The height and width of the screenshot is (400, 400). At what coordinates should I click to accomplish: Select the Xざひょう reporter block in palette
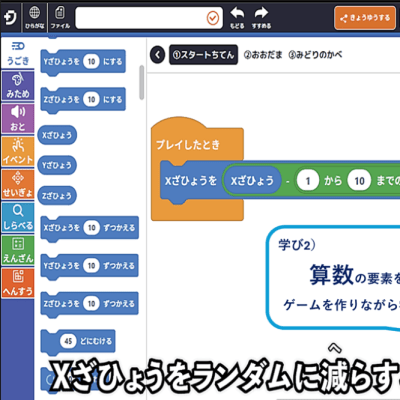57,135
